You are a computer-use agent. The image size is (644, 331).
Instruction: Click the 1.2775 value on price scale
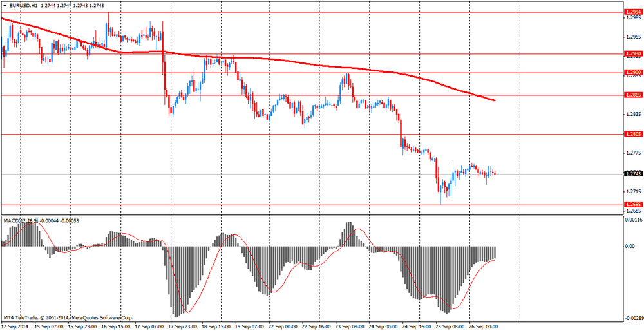[633, 153]
